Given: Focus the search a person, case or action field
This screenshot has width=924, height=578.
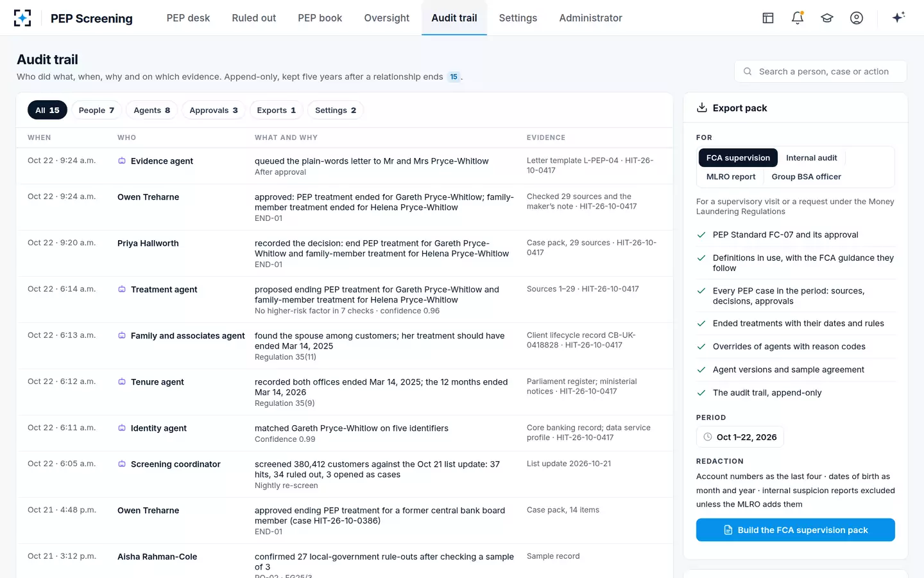Looking at the screenshot, I should (x=821, y=72).
